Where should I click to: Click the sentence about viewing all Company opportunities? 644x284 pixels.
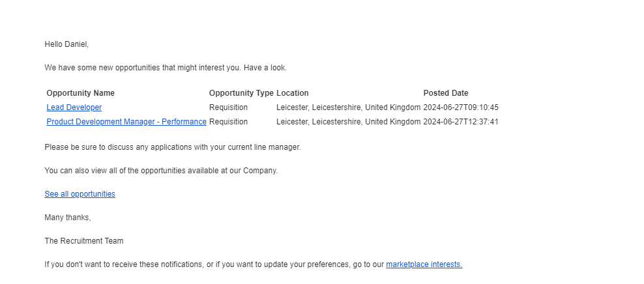[161, 170]
